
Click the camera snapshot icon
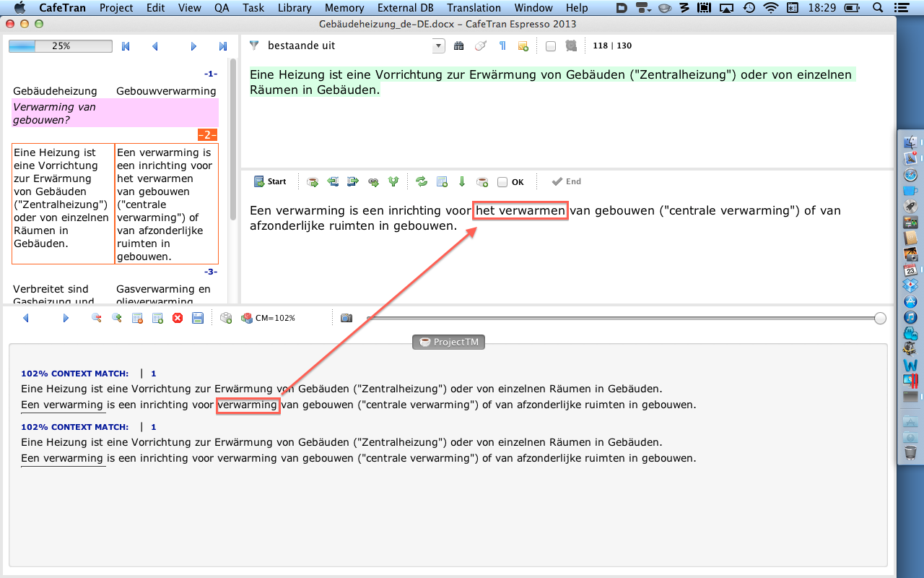[x=346, y=318]
